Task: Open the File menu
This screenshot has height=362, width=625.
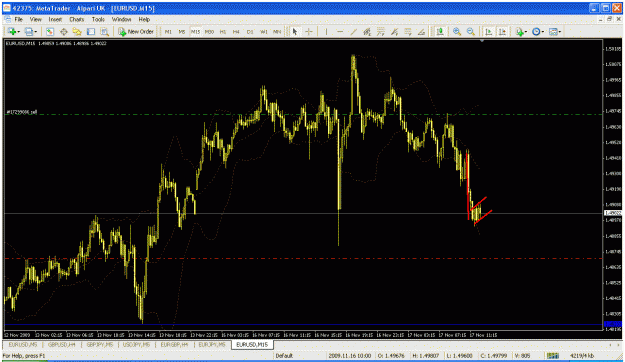Action: [x=18, y=19]
